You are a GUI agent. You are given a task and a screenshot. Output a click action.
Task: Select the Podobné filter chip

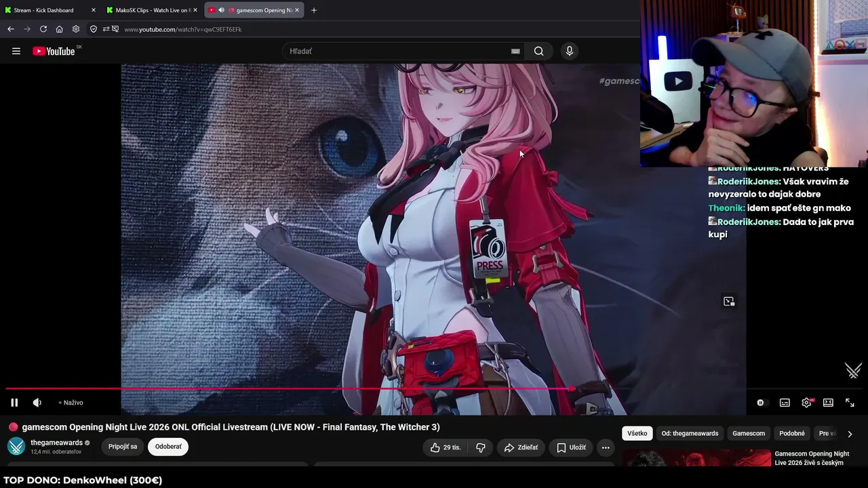click(x=792, y=434)
